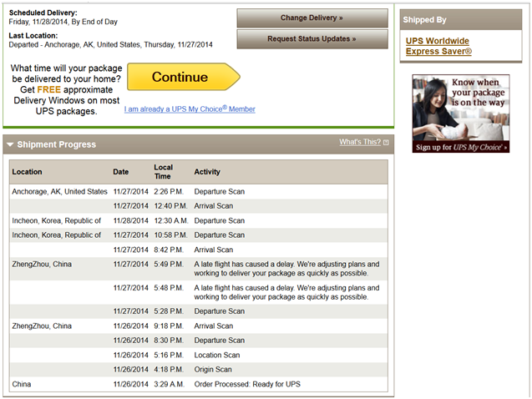The image size is (532, 399).
Task: Select the 2:26 P.M. time cell
Action: (x=169, y=191)
